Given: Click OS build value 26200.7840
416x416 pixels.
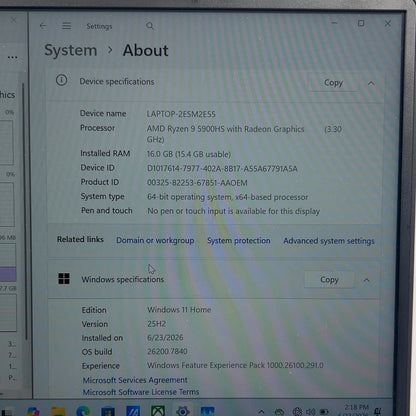Looking at the screenshot, I should pos(167,351).
